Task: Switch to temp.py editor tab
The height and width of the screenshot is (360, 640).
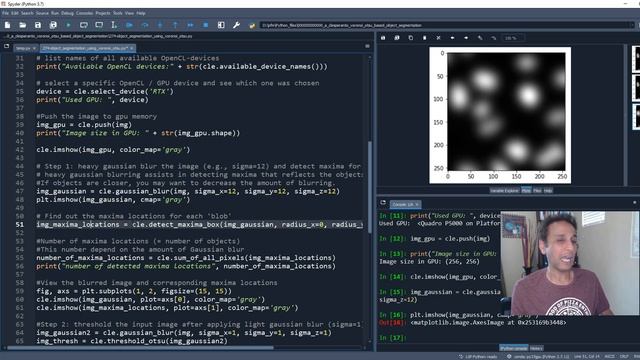Action: (x=23, y=48)
